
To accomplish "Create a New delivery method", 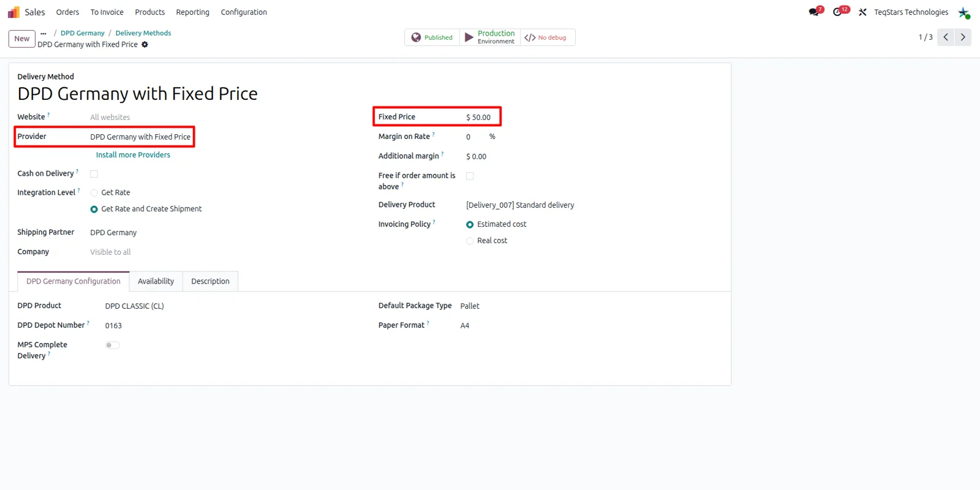I will point(22,39).
